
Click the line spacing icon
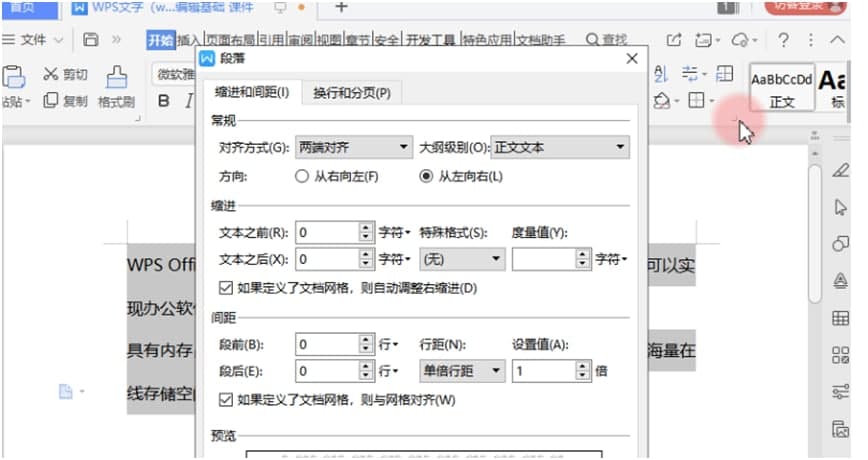pos(690,73)
